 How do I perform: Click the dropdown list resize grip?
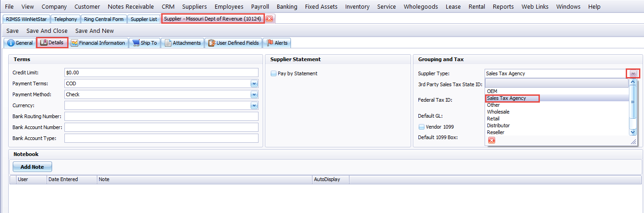(633, 142)
